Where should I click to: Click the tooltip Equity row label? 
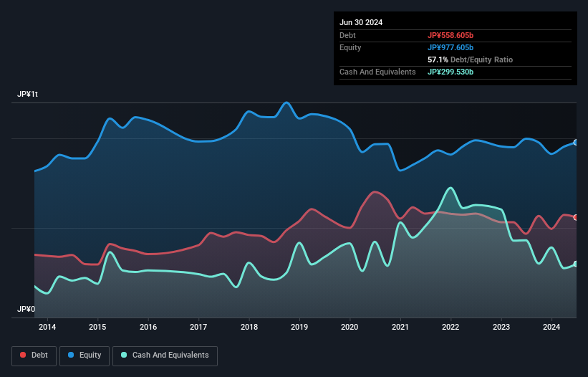click(x=350, y=47)
